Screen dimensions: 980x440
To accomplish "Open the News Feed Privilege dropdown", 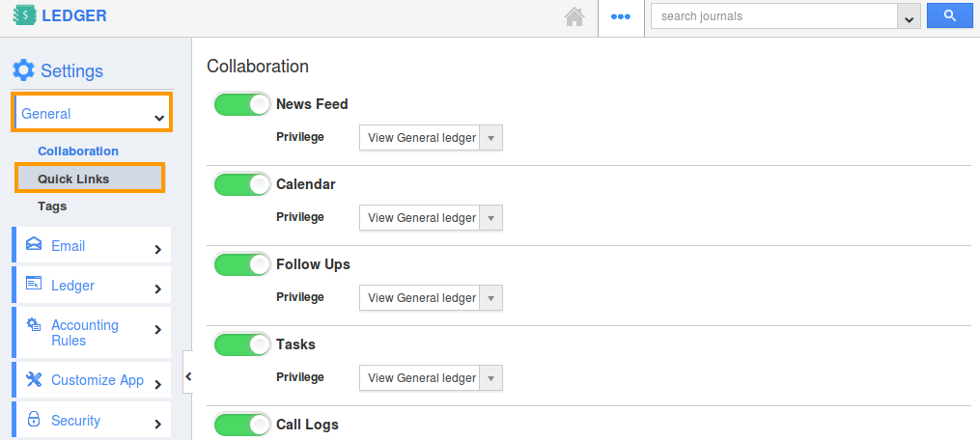I will [x=431, y=137].
